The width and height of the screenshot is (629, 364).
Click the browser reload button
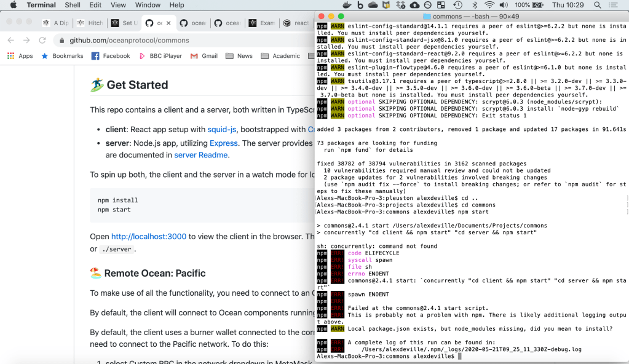point(42,41)
